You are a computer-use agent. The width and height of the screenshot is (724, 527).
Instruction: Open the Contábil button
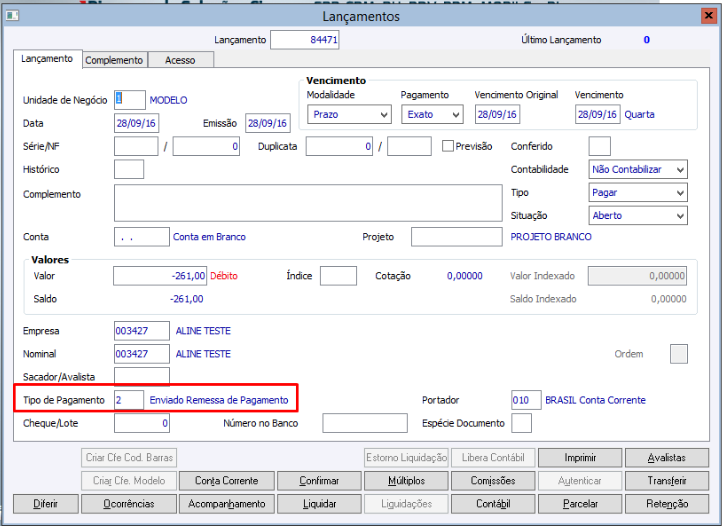tap(493, 504)
